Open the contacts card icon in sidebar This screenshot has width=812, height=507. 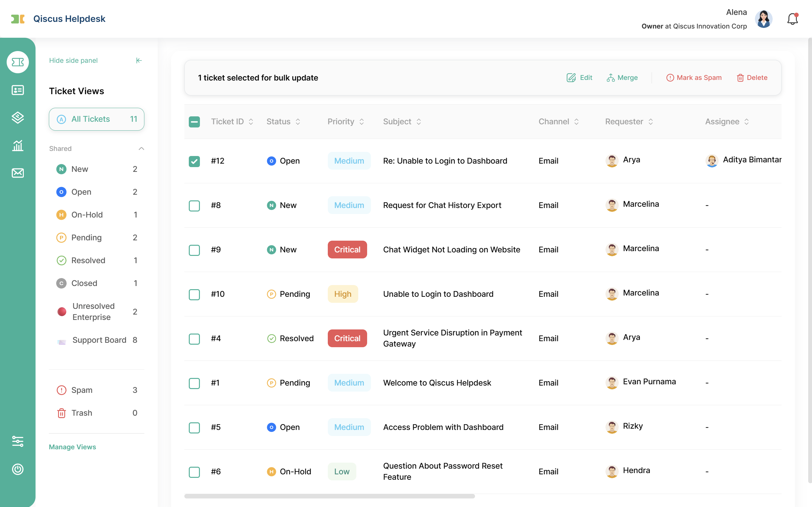(17, 90)
